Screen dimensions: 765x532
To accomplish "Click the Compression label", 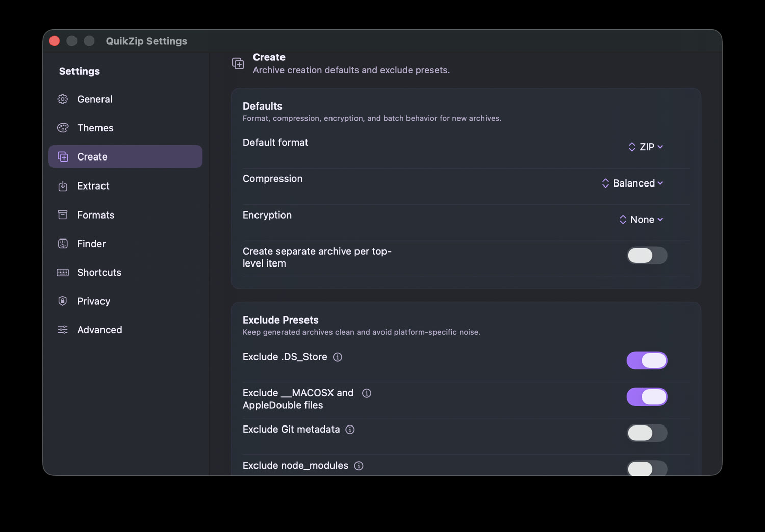I will 273,179.
